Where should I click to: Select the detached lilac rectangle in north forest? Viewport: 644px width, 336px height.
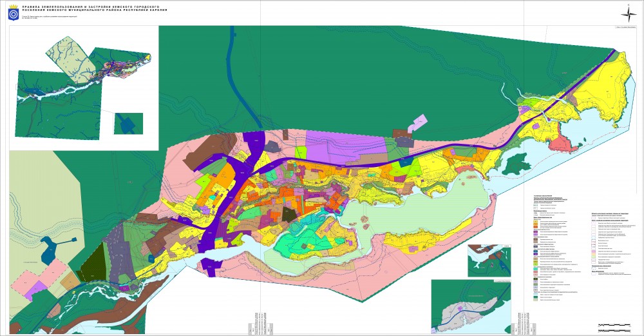tap(418, 122)
